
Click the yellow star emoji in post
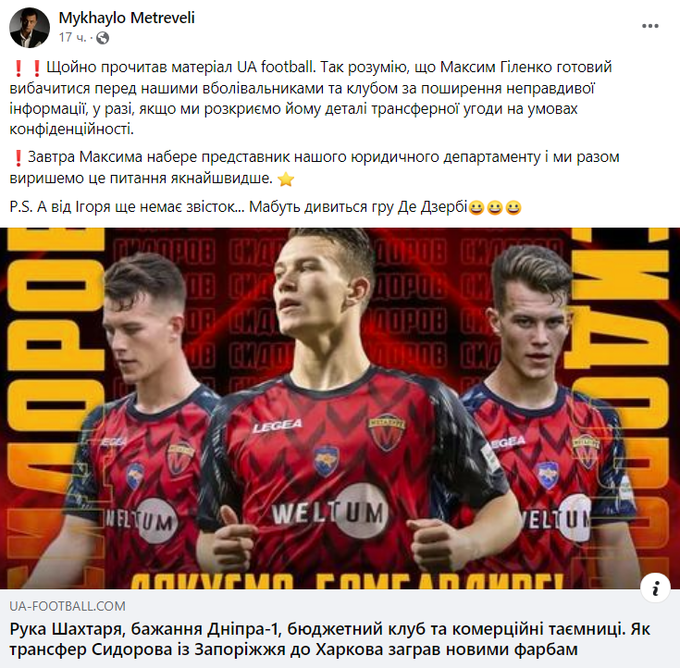click(x=286, y=179)
